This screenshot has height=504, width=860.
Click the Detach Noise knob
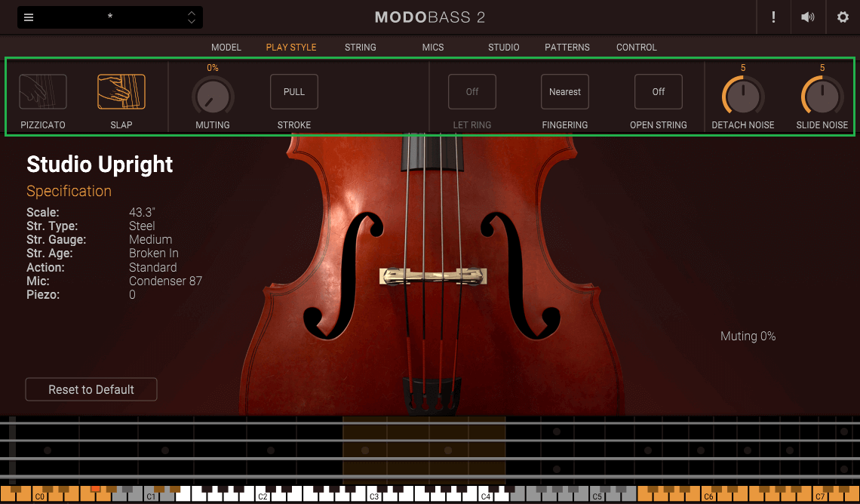[743, 97]
